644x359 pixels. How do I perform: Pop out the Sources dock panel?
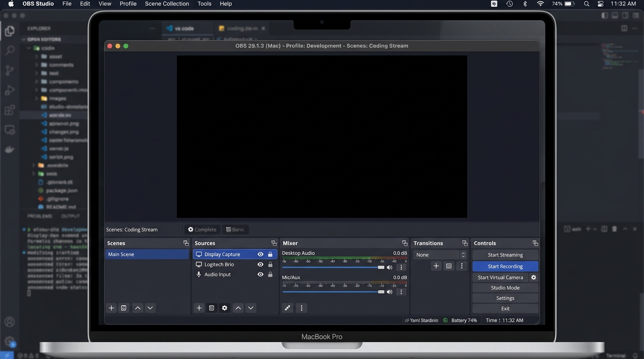click(274, 243)
